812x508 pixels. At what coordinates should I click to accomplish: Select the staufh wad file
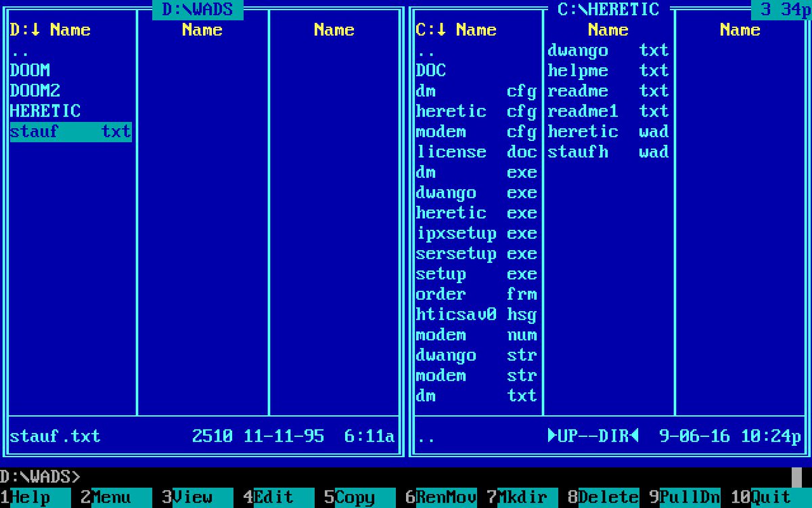pyautogui.click(x=608, y=152)
